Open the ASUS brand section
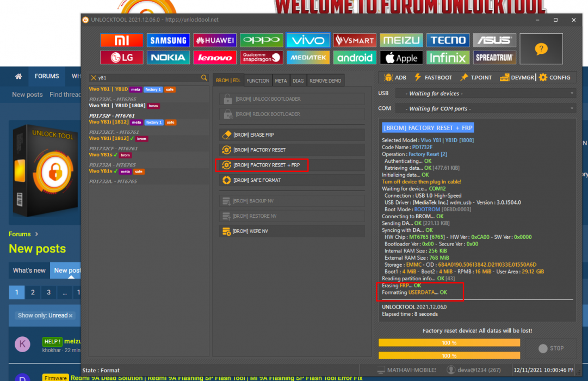Viewport: 588px width, 381px height. tap(494, 40)
